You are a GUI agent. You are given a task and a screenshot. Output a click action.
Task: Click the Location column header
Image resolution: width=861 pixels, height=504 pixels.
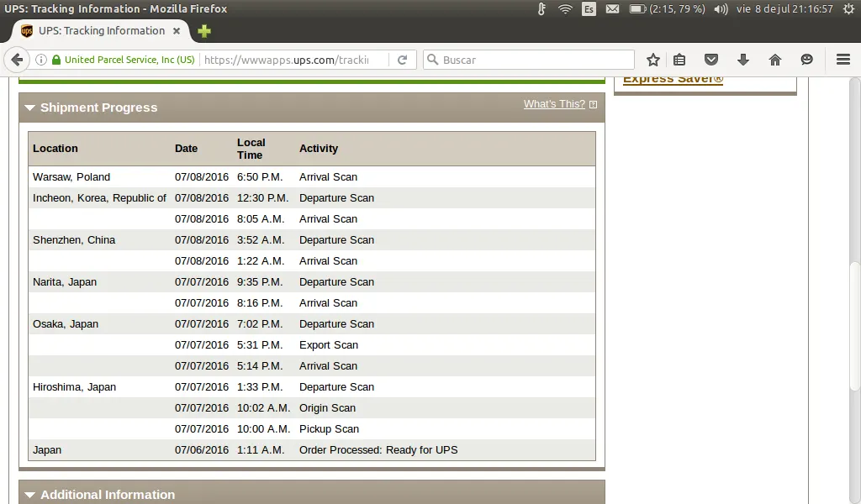coord(55,149)
